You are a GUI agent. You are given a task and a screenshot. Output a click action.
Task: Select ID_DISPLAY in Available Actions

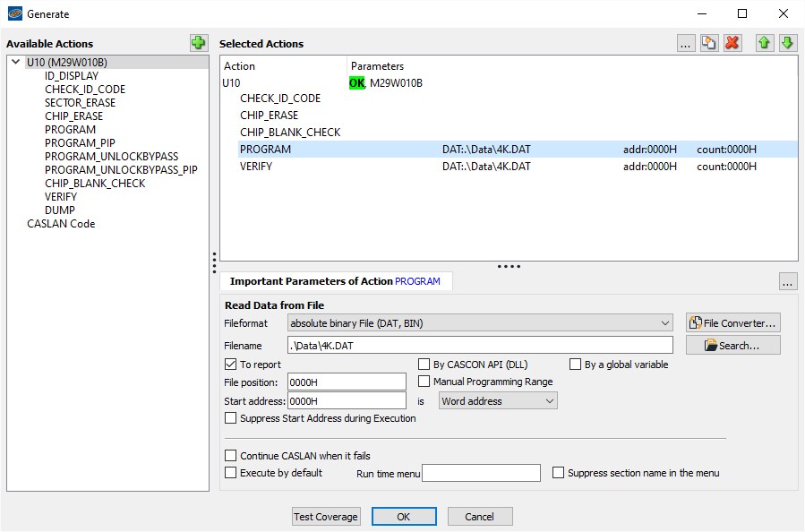(x=72, y=76)
